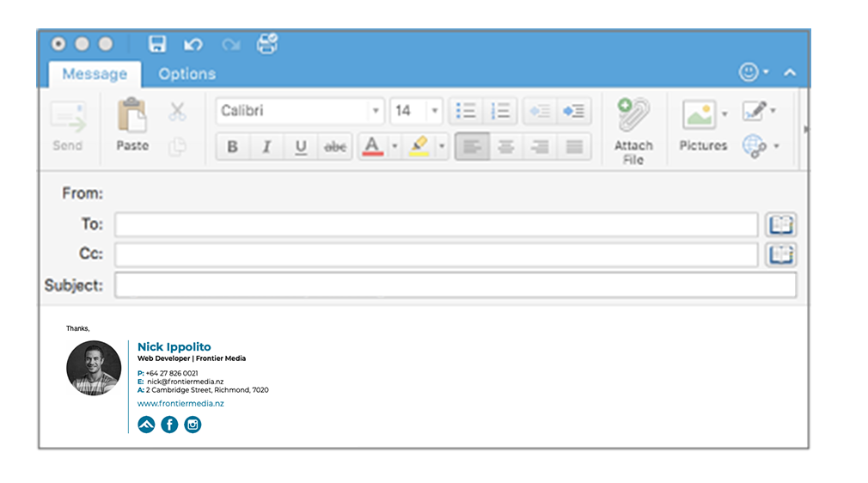Toggle strikethrough formatting
868x483 pixels.
tap(335, 147)
